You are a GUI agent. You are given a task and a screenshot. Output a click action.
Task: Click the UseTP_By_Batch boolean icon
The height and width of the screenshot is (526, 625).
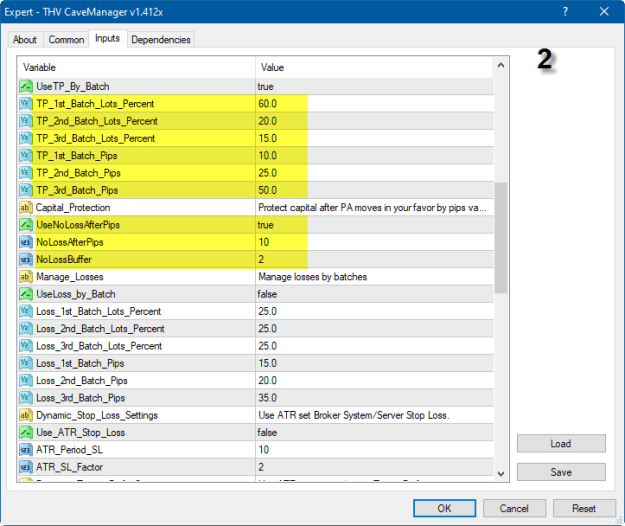(26, 86)
